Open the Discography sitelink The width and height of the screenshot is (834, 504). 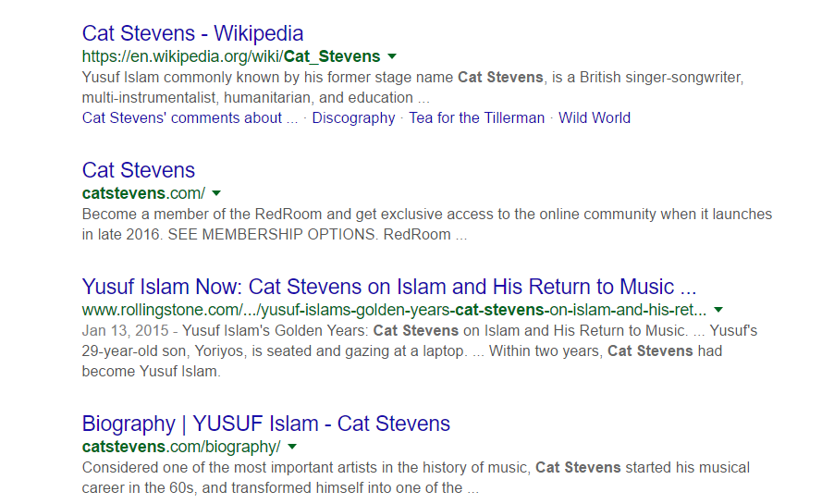[x=353, y=117]
